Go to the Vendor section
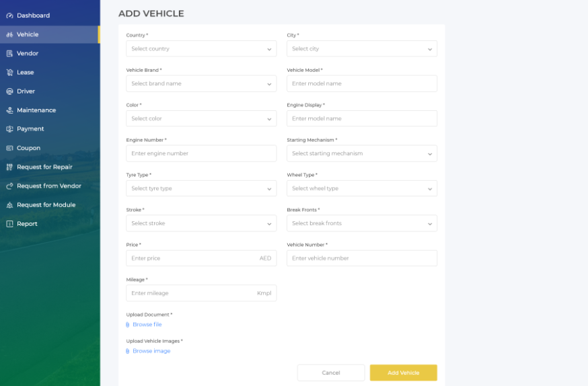Viewport: 588px width, 386px height. click(50, 53)
